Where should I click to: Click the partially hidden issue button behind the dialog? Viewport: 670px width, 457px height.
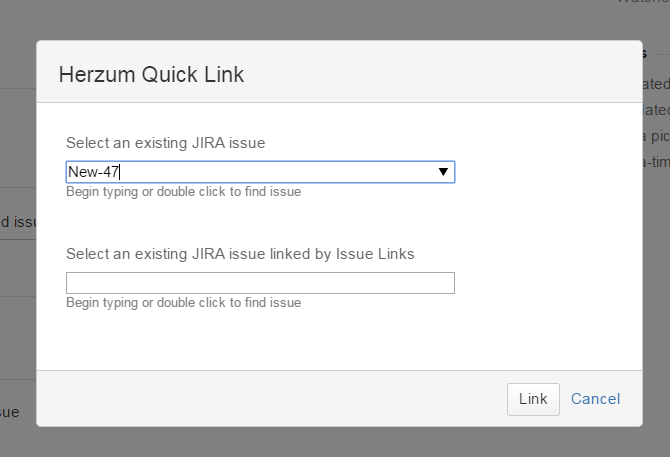(x=18, y=222)
